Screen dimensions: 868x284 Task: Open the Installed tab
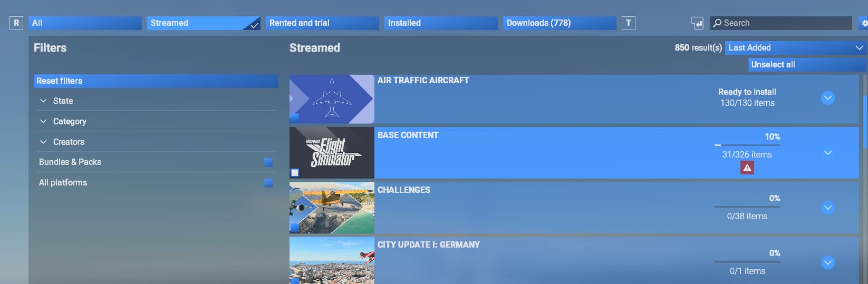point(441,23)
